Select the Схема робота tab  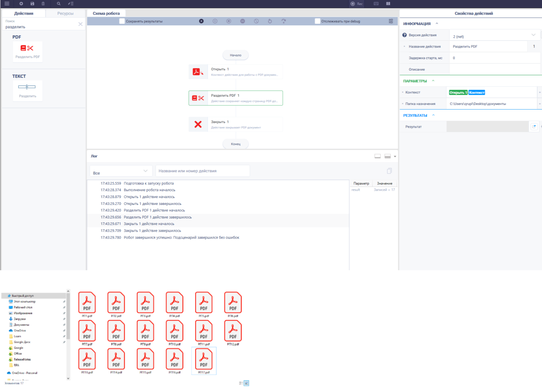tap(106, 13)
